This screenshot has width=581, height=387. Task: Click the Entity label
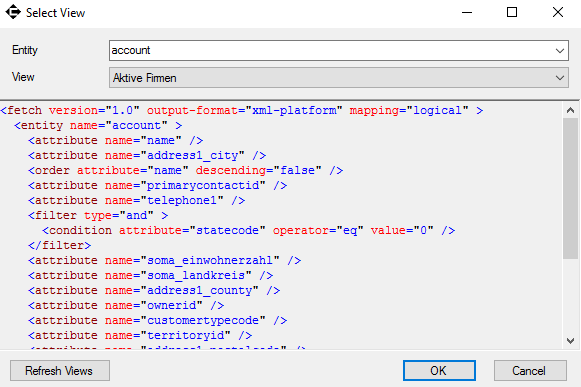(25, 50)
